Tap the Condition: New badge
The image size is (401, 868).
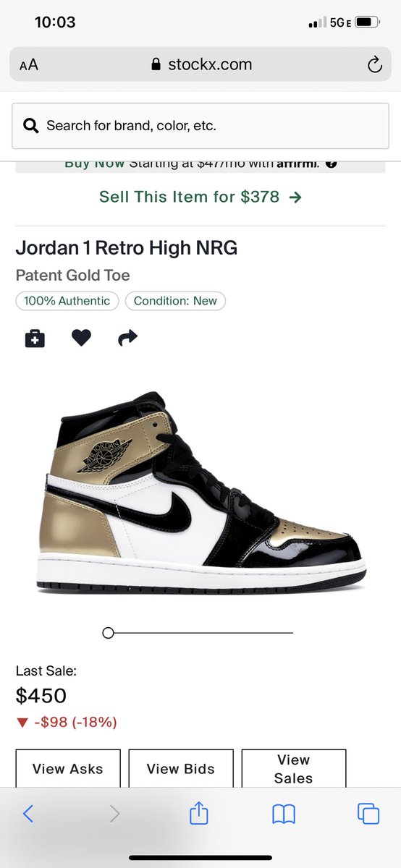(175, 301)
